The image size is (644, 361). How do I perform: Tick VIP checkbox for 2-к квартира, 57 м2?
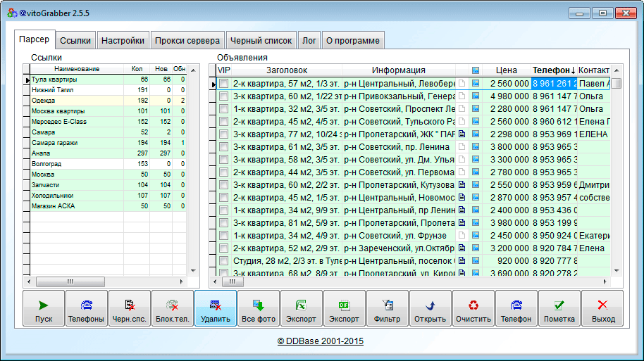coord(223,84)
